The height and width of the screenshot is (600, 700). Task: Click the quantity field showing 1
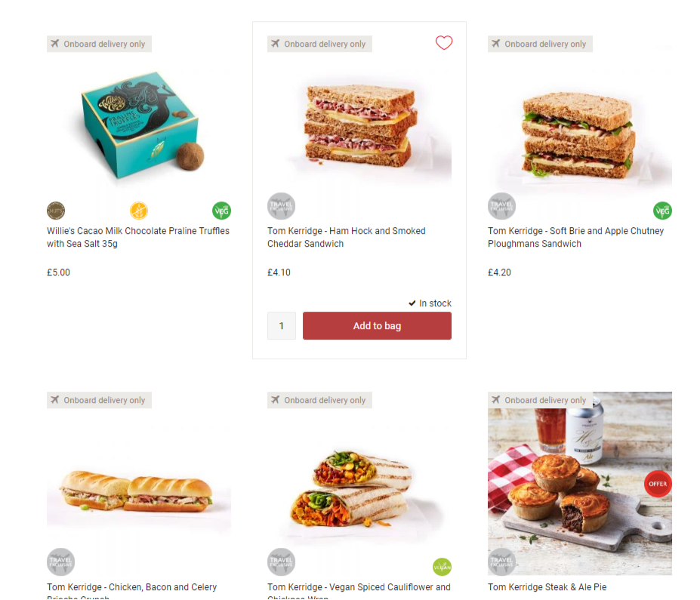281,325
